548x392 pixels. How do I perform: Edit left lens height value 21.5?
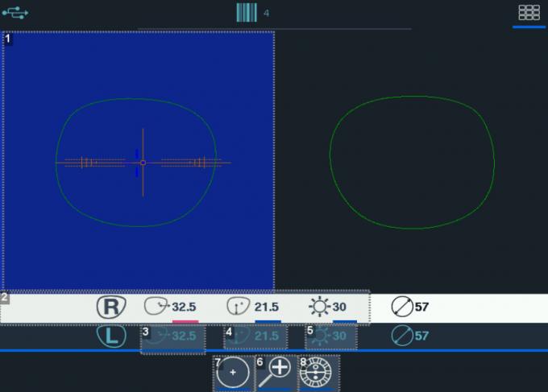coord(266,336)
